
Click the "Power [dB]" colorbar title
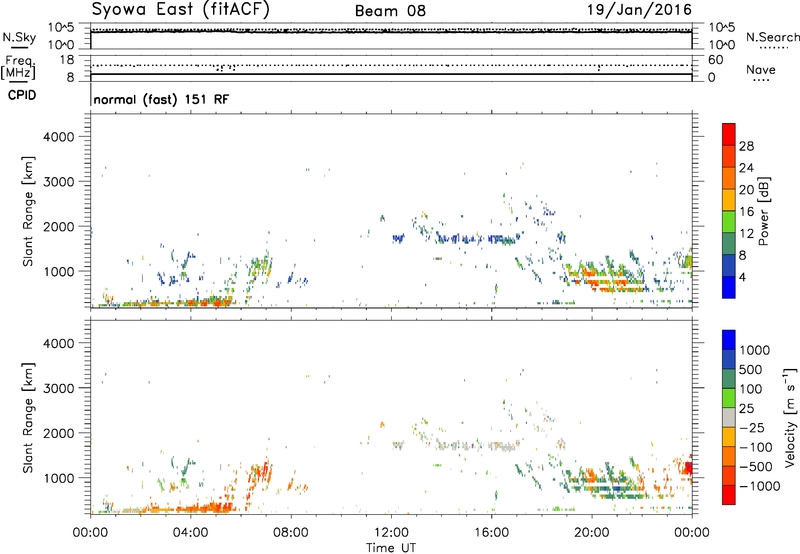(x=764, y=211)
